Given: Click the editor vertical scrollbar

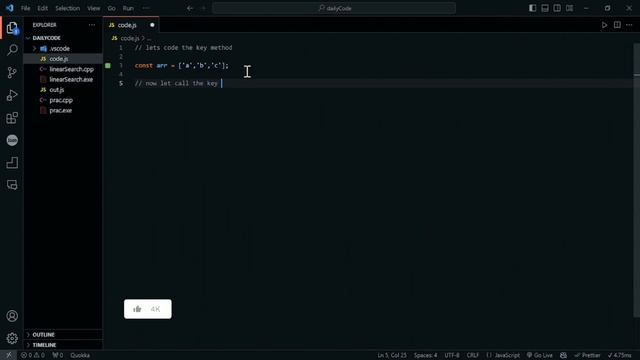Looking at the screenshot, I should 637,180.
